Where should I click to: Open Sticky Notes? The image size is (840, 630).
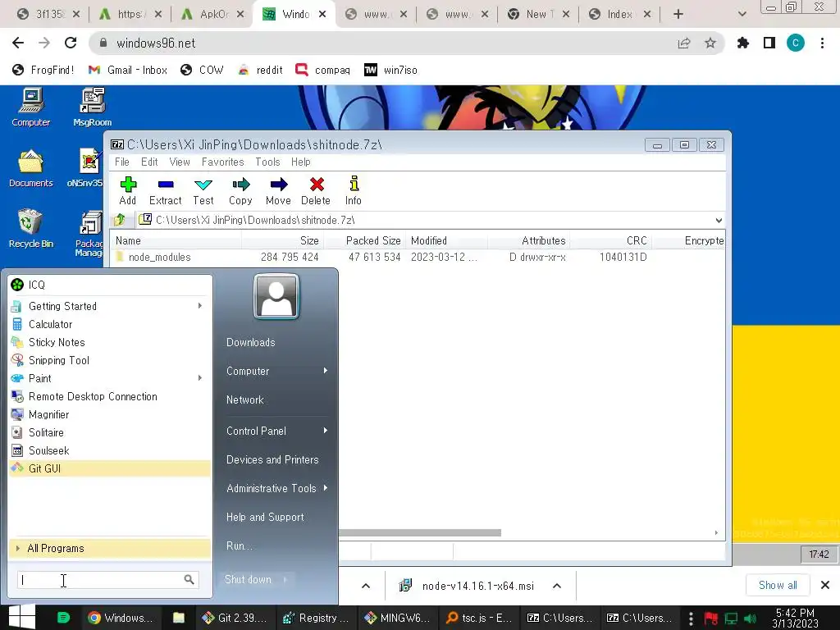point(110,342)
